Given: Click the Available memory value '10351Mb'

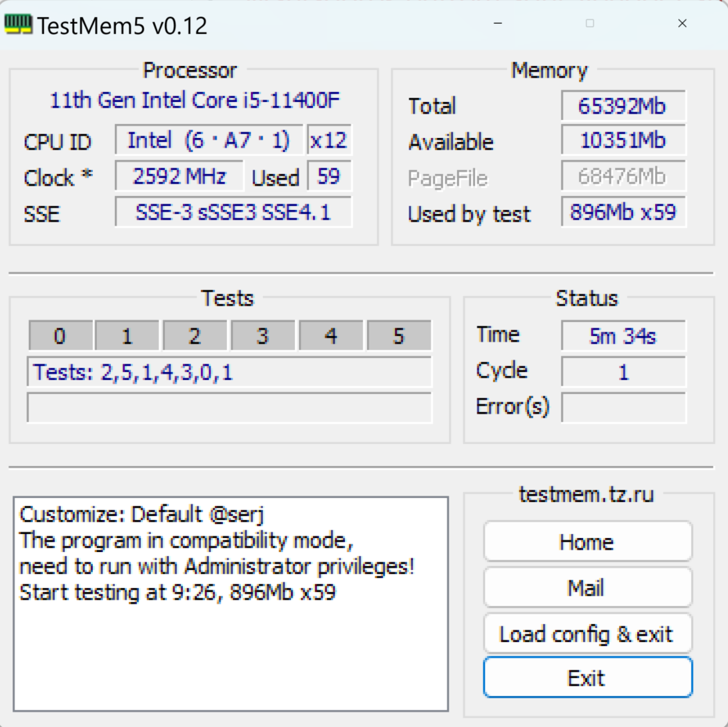Looking at the screenshot, I should point(623,140).
